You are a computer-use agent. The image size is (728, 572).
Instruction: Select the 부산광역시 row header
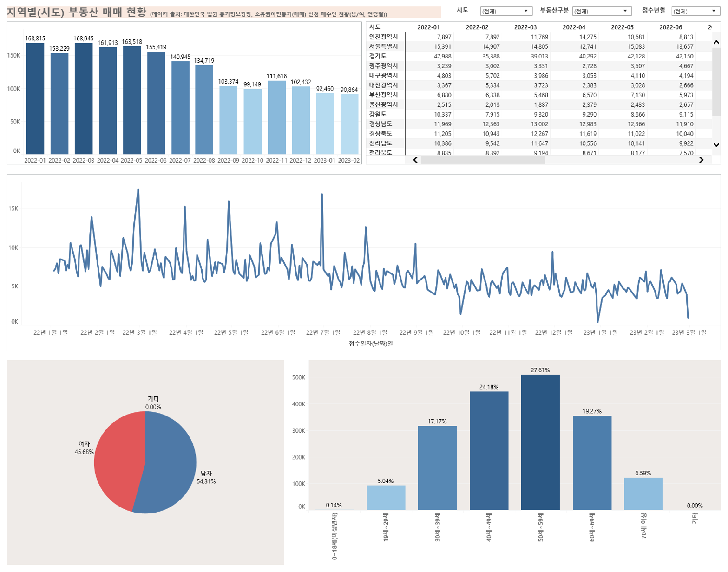pos(384,95)
